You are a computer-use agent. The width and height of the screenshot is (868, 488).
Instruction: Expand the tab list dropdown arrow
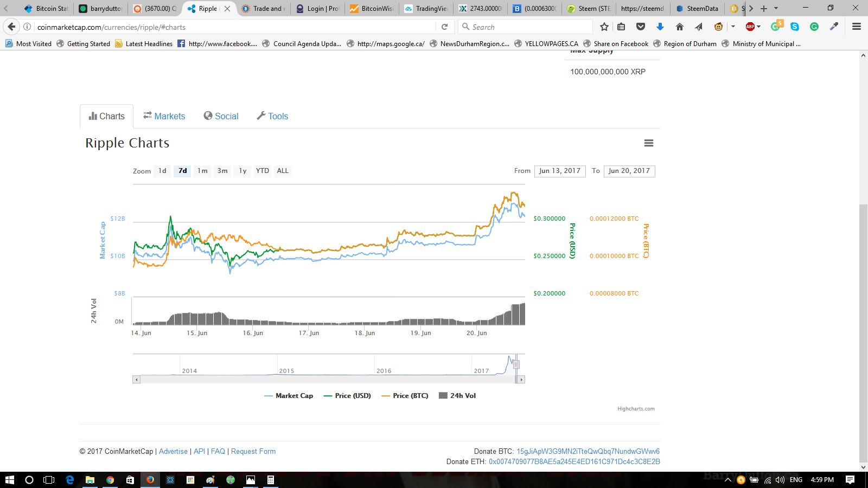[x=776, y=8]
